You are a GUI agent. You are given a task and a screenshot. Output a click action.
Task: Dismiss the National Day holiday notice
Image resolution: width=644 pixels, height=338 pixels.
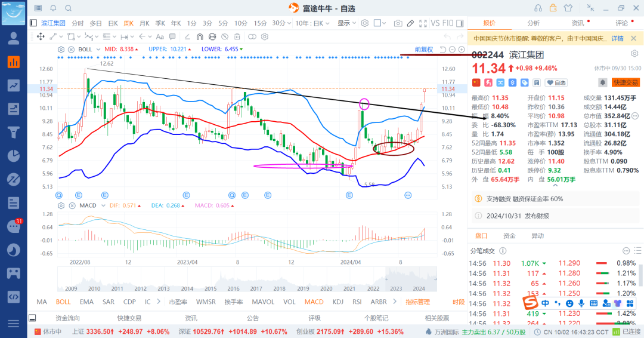634,38
